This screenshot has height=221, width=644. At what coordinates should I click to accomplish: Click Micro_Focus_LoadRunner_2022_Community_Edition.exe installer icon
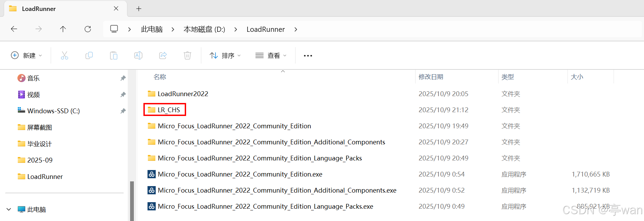click(x=152, y=174)
